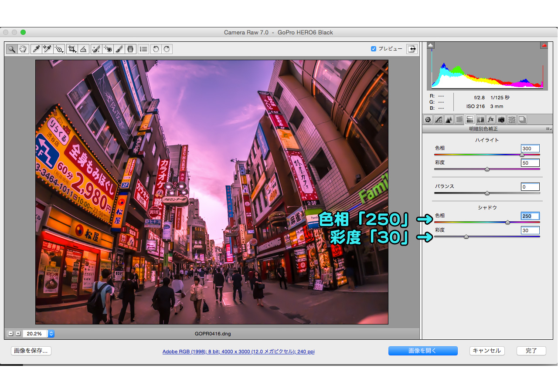
Task: Click the highlight 彩度 slider handle
Action: 487,169
